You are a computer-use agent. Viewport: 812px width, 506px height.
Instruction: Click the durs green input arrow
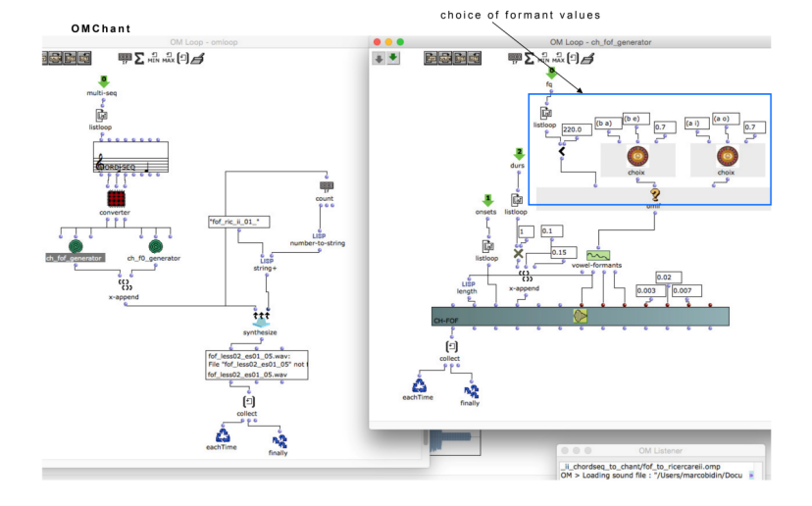521,153
